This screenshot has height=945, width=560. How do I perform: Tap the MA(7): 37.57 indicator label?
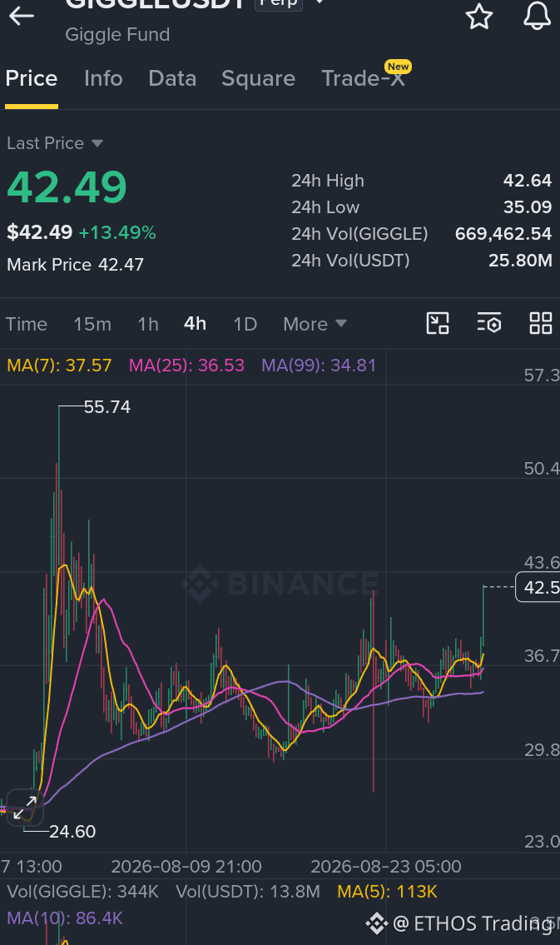coord(59,366)
